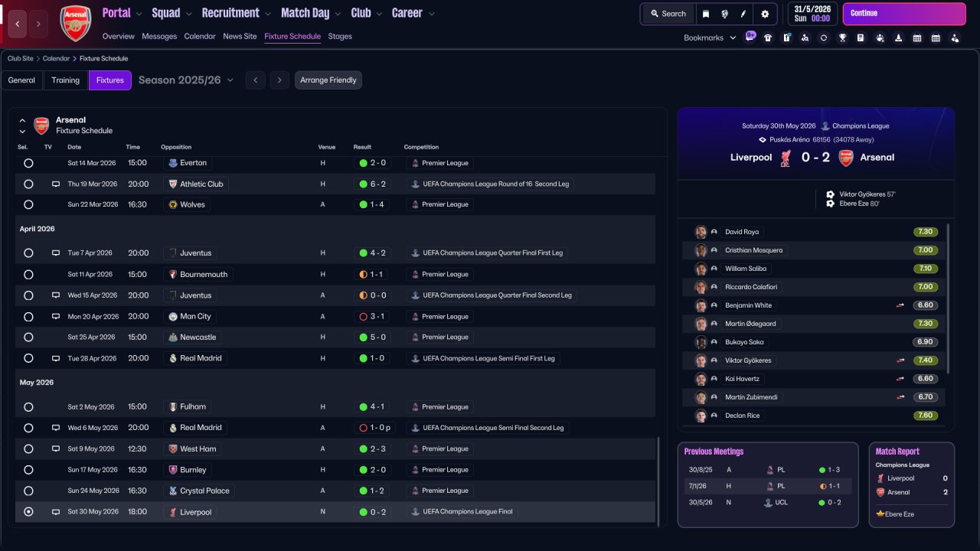Select the Newcastle fixture radio button
This screenshot has height=551, width=980.
[x=28, y=337]
